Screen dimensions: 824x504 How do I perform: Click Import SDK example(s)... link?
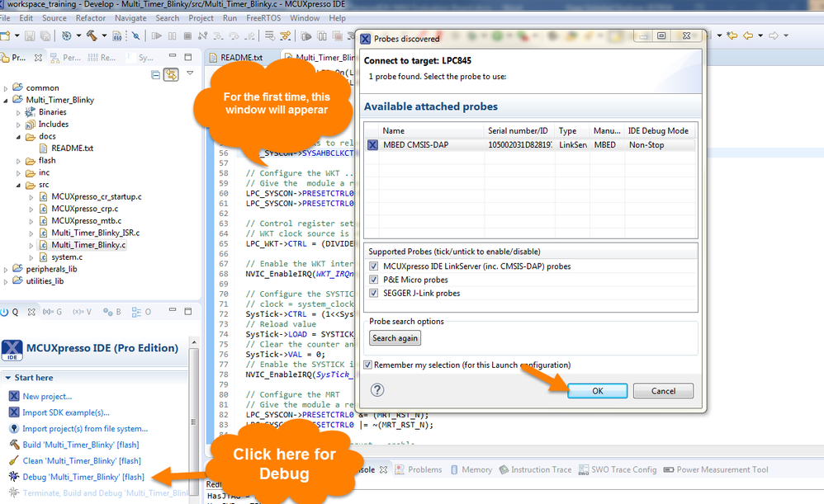66,412
